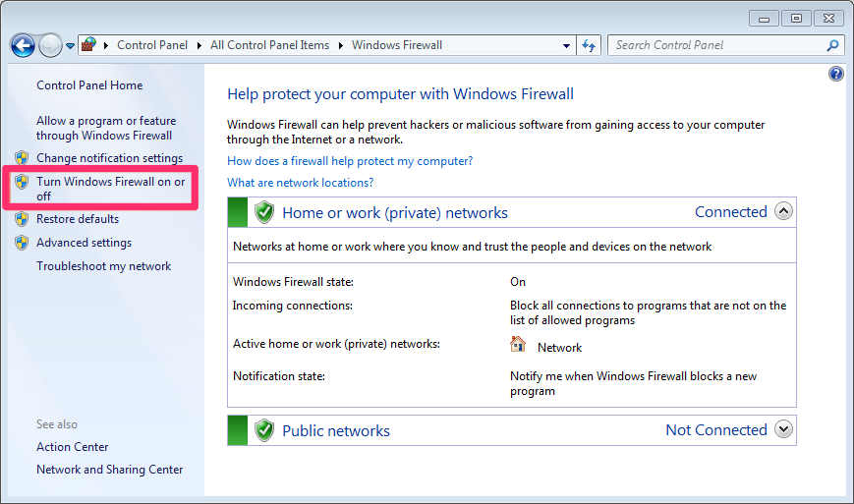Click in the Search Control Panel field

click(717, 46)
